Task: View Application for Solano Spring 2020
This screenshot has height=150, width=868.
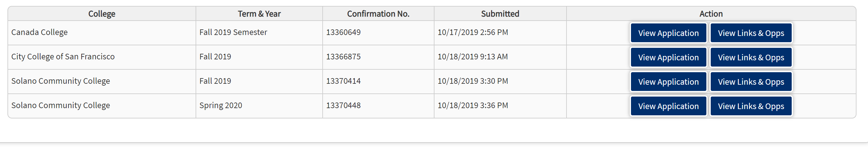Action: 668,106
